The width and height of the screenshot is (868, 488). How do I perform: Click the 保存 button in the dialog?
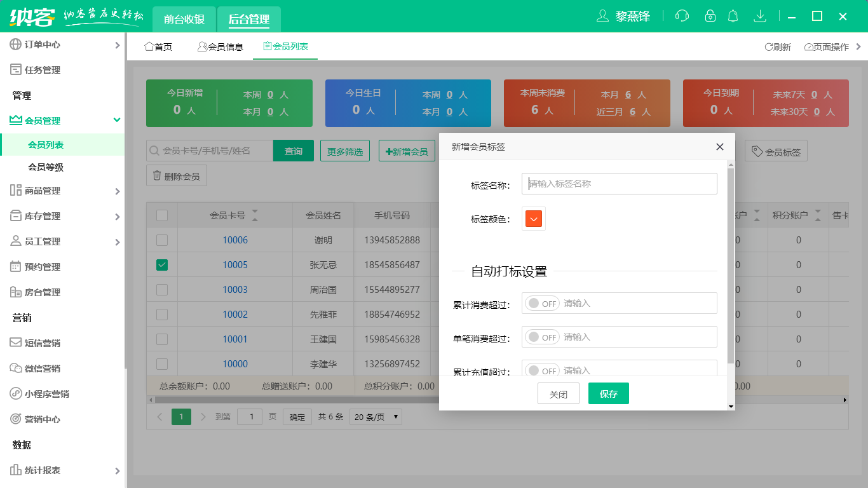pyautogui.click(x=608, y=393)
